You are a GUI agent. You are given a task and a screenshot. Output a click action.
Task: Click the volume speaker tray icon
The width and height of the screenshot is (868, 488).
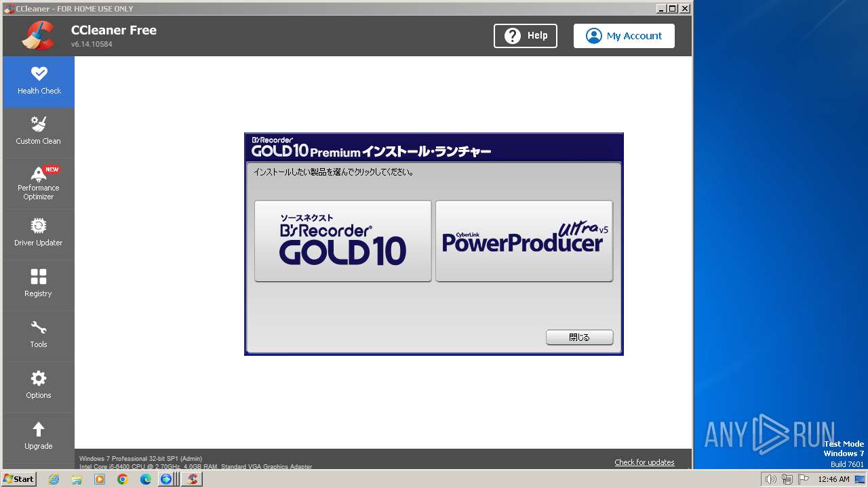(x=770, y=479)
